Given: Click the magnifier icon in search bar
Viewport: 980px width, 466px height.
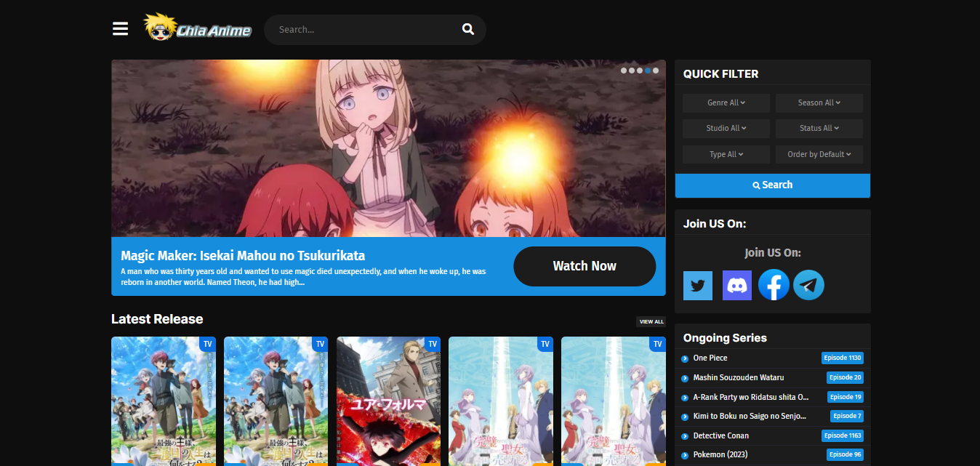Looking at the screenshot, I should (x=468, y=30).
